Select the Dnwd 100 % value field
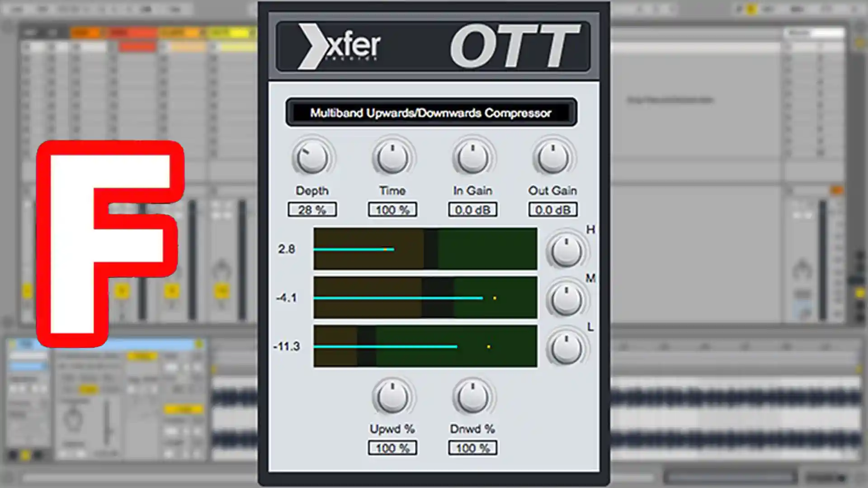This screenshot has width=868, height=488. [x=472, y=448]
